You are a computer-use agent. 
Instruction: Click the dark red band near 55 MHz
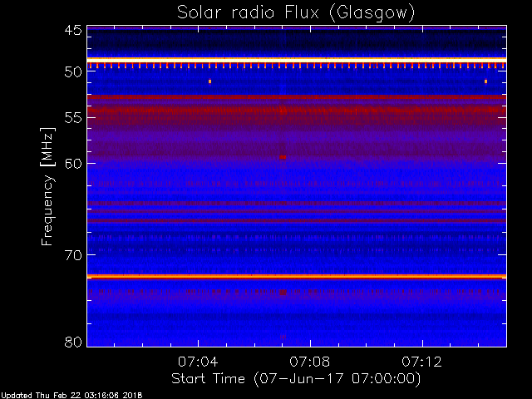pyautogui.click(x=297, y=111)
